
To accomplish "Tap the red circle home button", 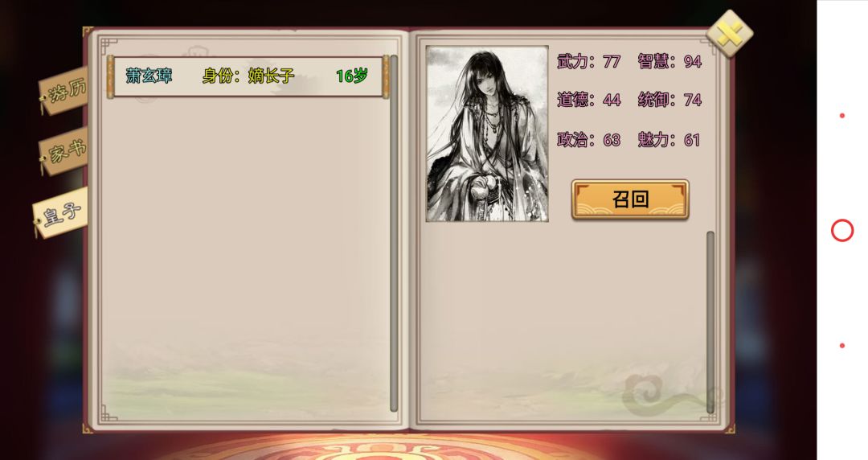I will coord(842,231).
